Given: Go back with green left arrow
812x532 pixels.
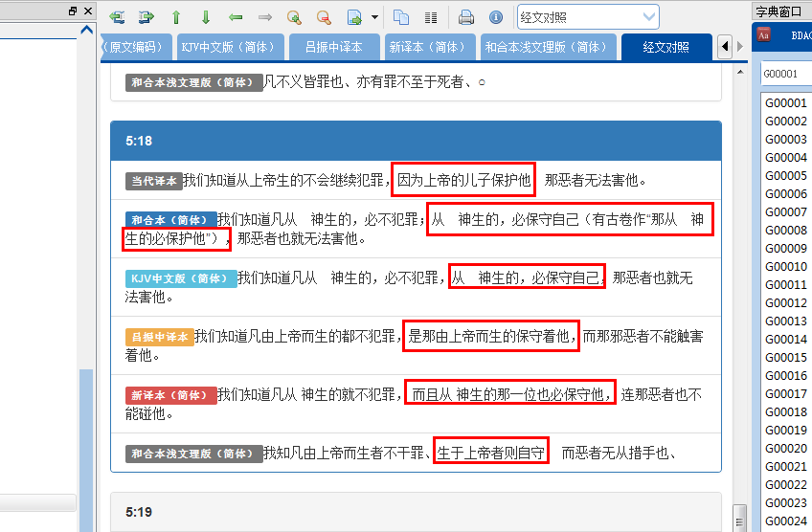Looking at the screenshot, I should tap(236, 17).
